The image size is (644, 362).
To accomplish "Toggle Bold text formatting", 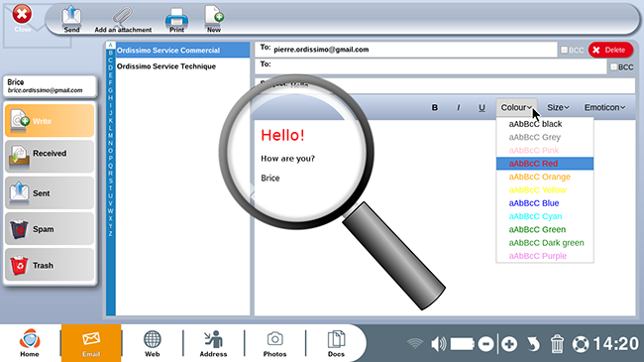I will (x=435, y=108).
